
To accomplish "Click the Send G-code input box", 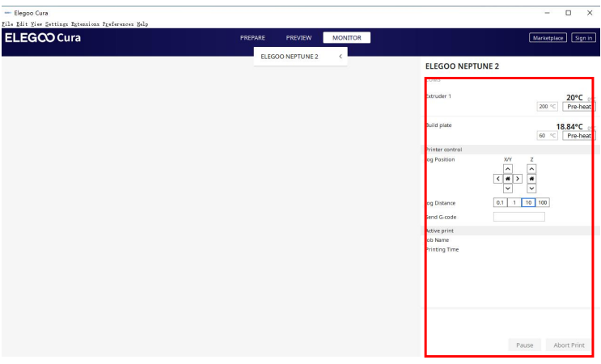I will tap(519, 217).
